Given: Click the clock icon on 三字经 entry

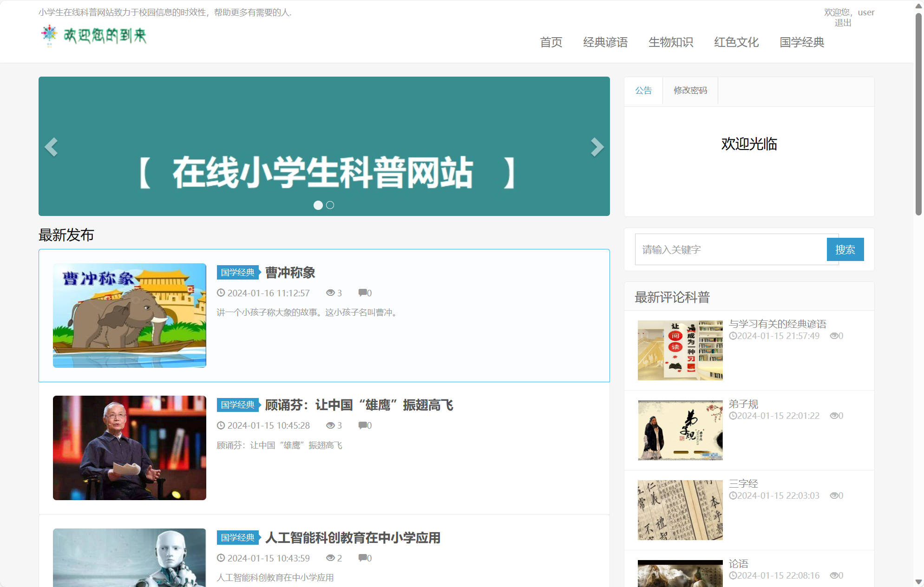Looking at the screenshot, I should (733, 496).
